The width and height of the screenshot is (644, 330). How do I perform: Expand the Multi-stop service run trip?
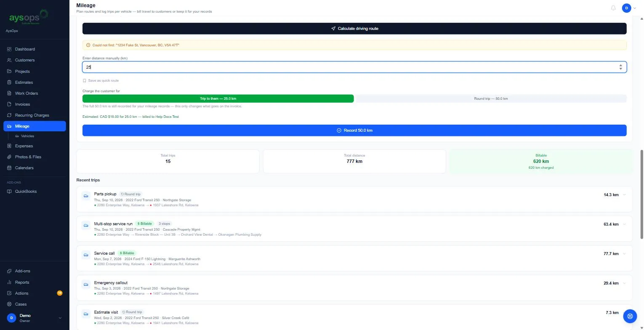624,224
